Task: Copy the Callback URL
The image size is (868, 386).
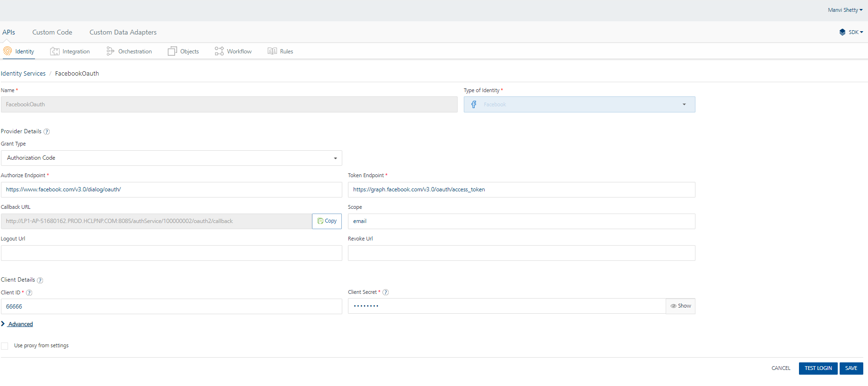Action: [x=327, y=221]
